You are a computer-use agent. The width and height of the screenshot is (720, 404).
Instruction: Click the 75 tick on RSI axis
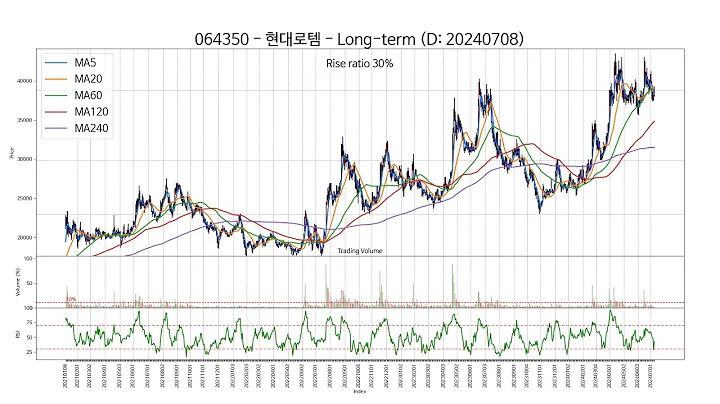[29, 323]
